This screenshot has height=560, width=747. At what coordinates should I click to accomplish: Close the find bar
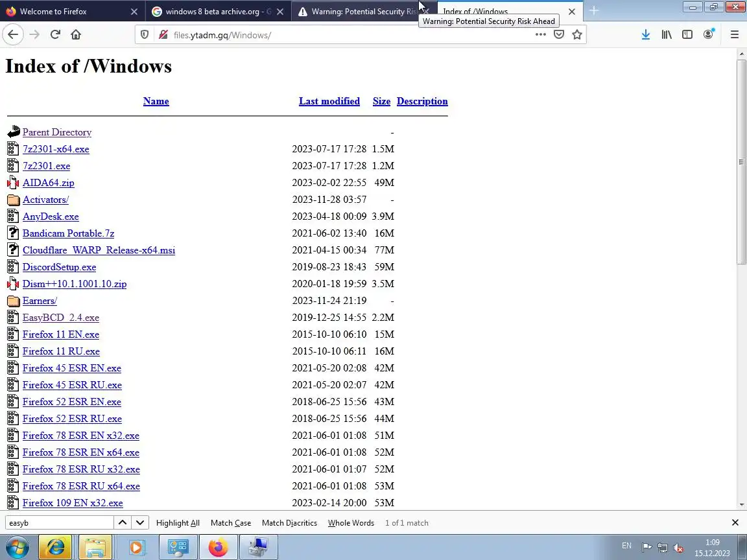(x=735, y=523)
